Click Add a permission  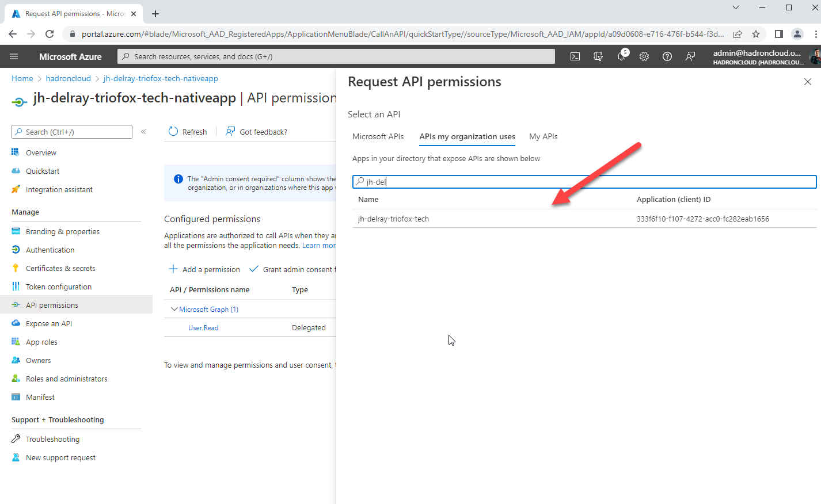(x=204, y=269)
